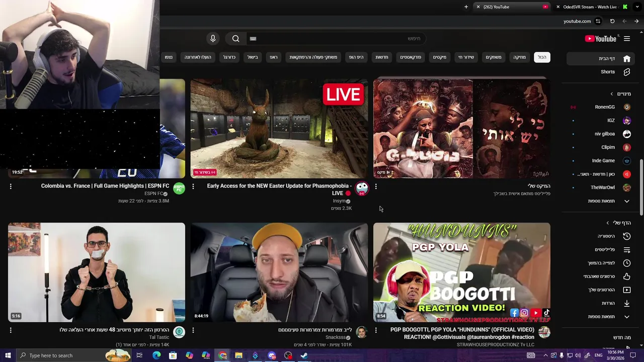Select the משחקים filter chip
The height and width of the screenshot is (362, 644).
point(494,57)
